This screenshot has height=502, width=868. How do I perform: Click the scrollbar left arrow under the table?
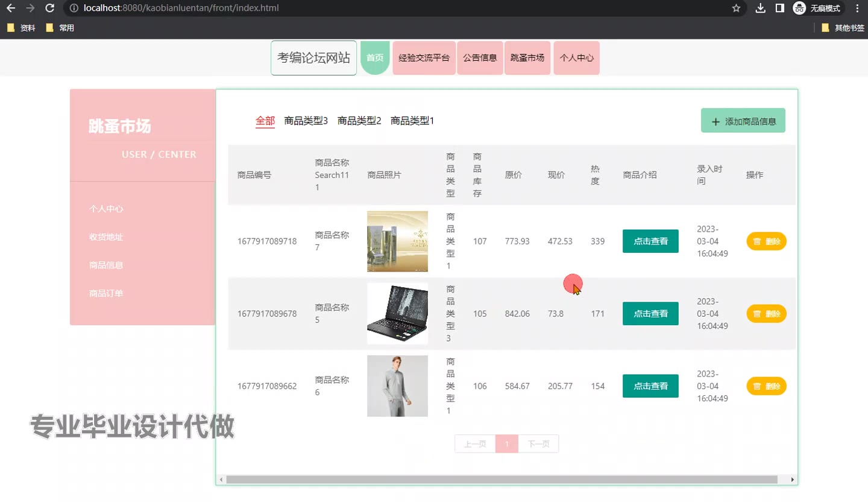[x=221, y=480]
